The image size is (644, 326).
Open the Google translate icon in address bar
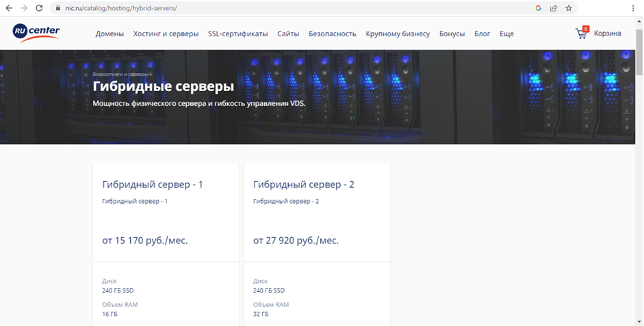pos(539,8)
